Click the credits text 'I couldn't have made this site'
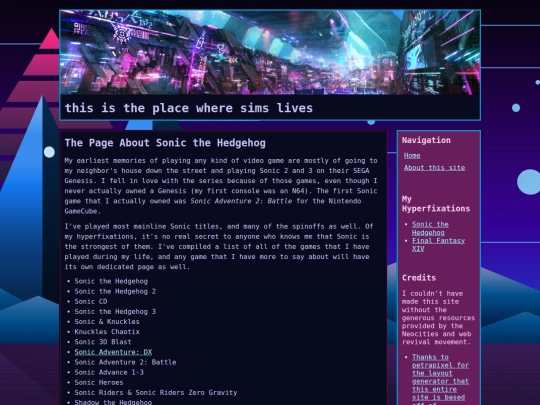The image size is (540, 405). click(x=438, y=318)
